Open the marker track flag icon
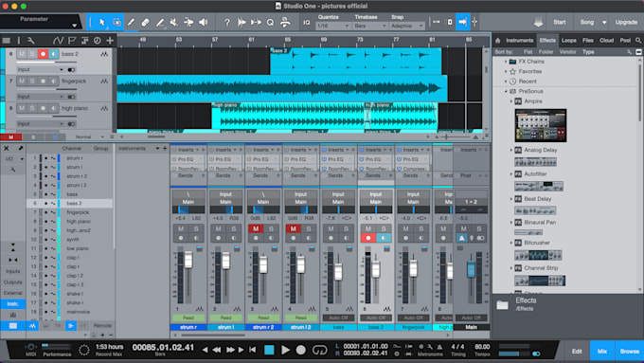644x363 pixels. click(x=72, y=41)
